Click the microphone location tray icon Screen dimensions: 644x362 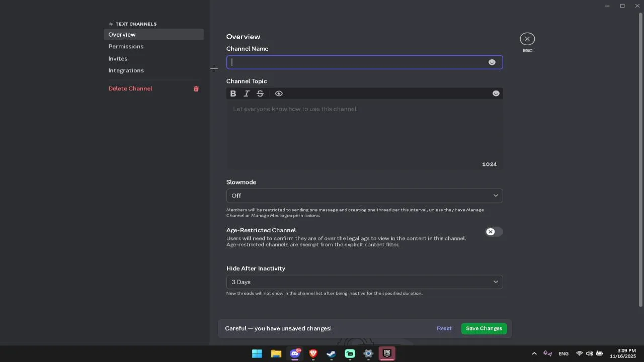coord(547,353)
